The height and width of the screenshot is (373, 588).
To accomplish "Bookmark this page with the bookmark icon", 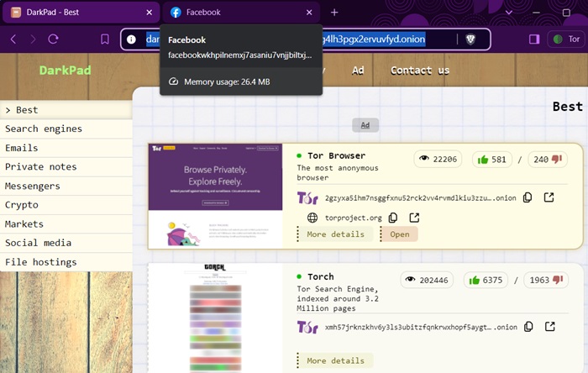I will tap(105, 39).
